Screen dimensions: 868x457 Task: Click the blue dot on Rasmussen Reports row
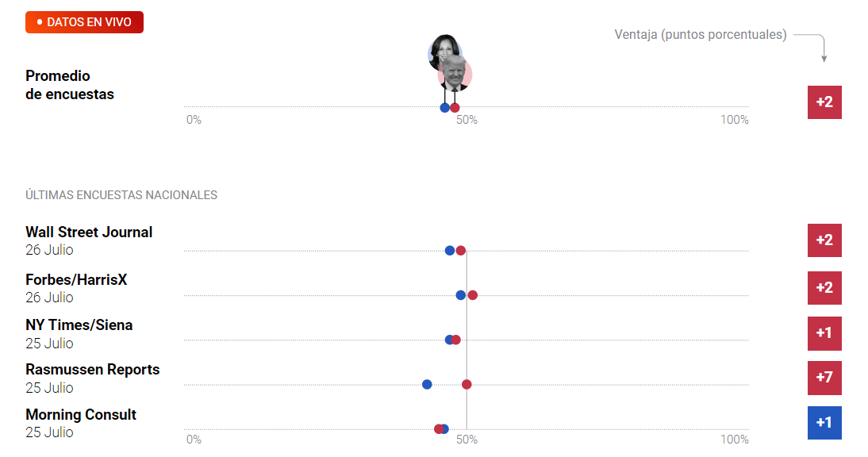(427, 385)
